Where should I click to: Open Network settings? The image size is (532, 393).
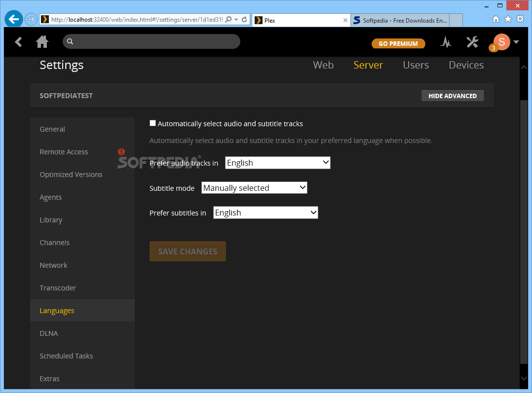point(82,265)
